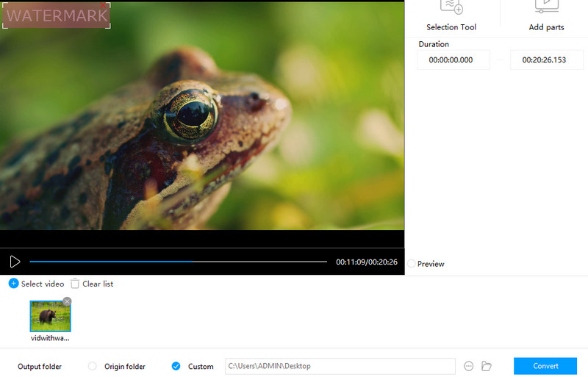588x377 pixels.
Task: Clear list using trash icon
Action: [x=75, y=284]
